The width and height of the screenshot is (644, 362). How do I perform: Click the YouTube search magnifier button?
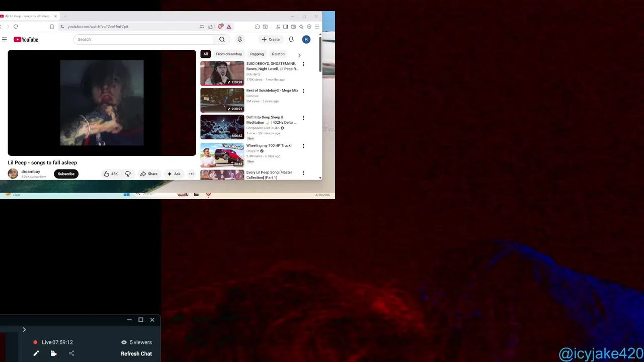222,39
